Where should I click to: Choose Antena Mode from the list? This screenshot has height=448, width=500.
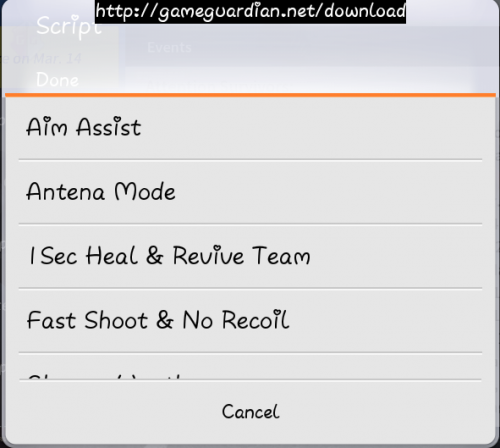[x=250, y=192]
